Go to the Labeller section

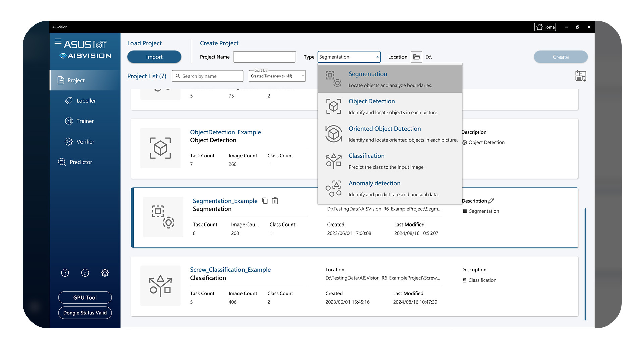click(86, 101)
